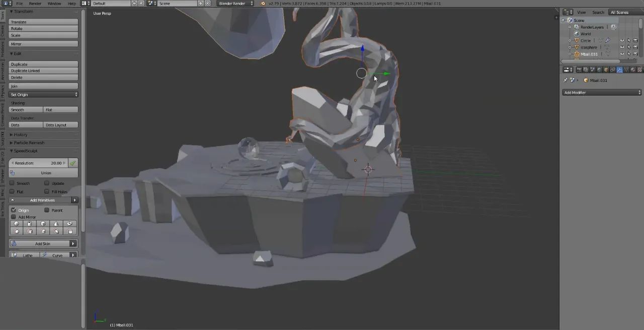Click the Circle modifier wrench icon in outliner
644x330 pixels.
tap(607, 40)
